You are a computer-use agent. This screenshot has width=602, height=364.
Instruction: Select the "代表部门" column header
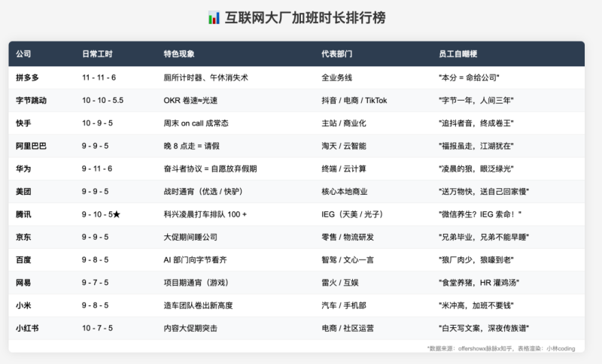[x=336, y=53]
